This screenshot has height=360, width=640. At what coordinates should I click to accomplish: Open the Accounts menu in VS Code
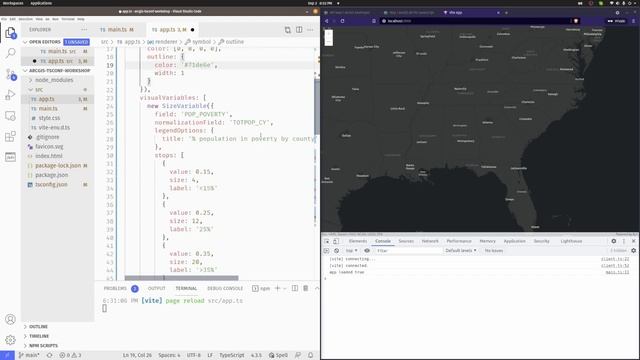click(11, 319)
